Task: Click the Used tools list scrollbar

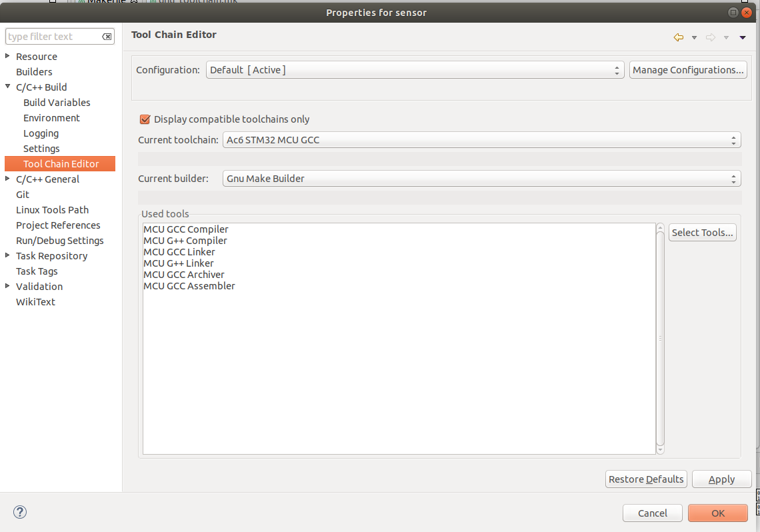Action: tap(660, 339)
